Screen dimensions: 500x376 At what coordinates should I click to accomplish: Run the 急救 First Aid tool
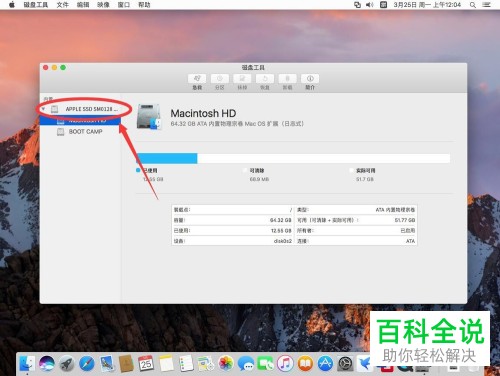pos(197,79)
